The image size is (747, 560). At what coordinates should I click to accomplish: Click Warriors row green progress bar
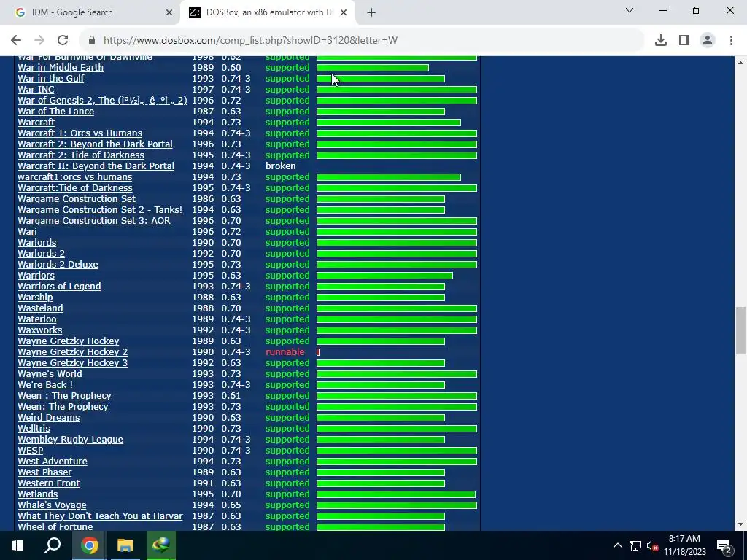(x=384, y=276)
